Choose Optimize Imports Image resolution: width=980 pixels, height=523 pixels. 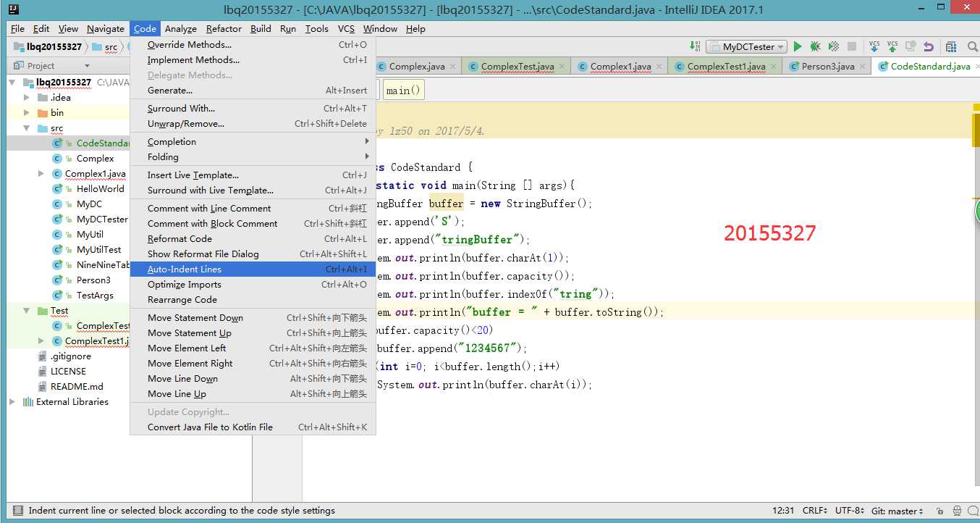click(x=253, y=285)
